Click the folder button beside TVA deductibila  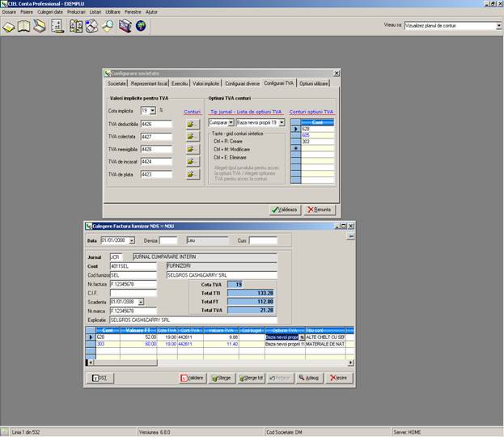[193, 124]
